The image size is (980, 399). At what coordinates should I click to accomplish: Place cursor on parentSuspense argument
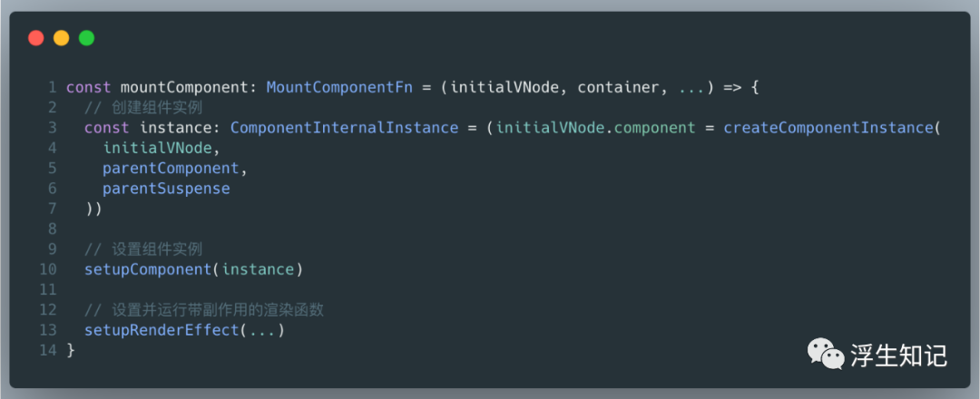166,189
